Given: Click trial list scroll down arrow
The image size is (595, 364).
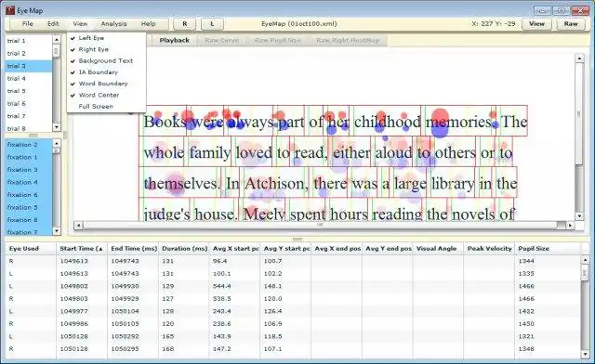Looking at the screenshot, I should pyautogui.click(x=57, y=127).
